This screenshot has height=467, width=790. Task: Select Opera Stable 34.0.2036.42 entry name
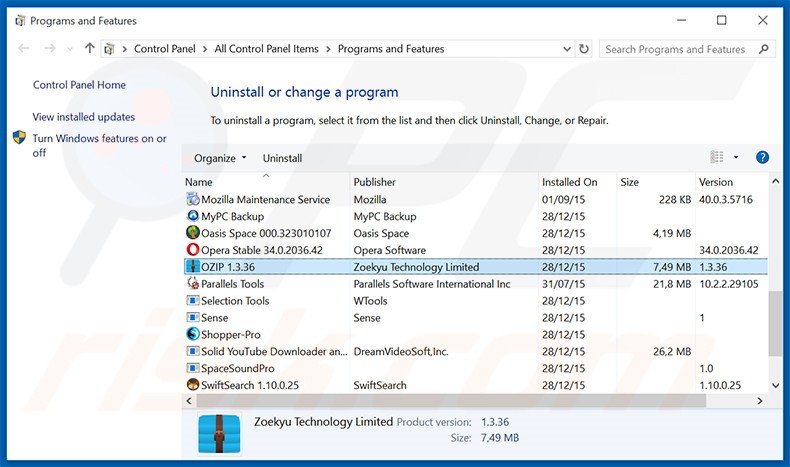click(261, 250)
